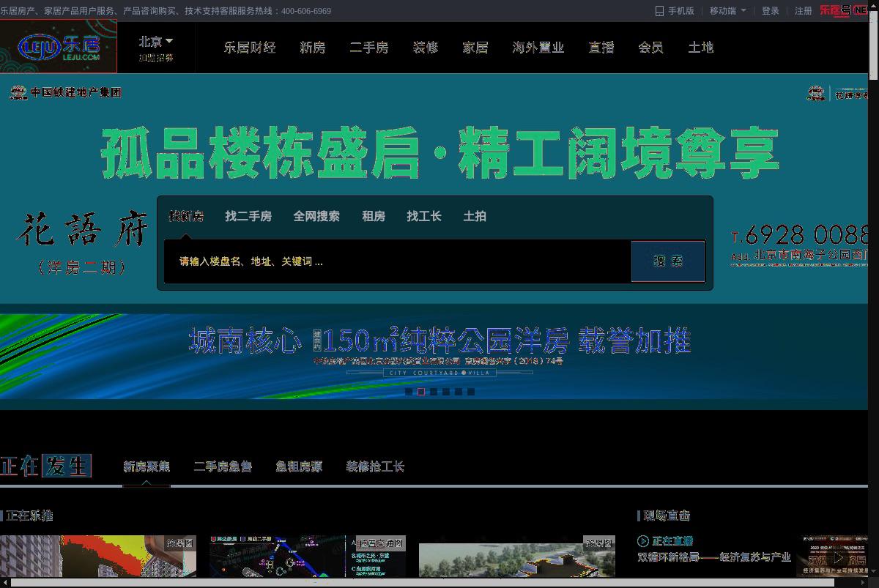Focus the property name search input
Screen dimensions: 879x588
pyautogui.click(x=398, y=261)
